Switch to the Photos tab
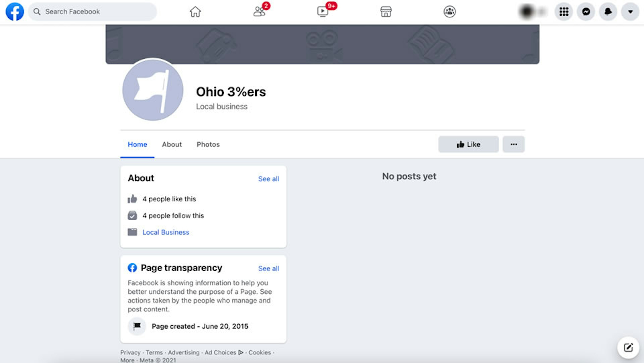This screenshot has width=644, height=363. coord(208,144)
